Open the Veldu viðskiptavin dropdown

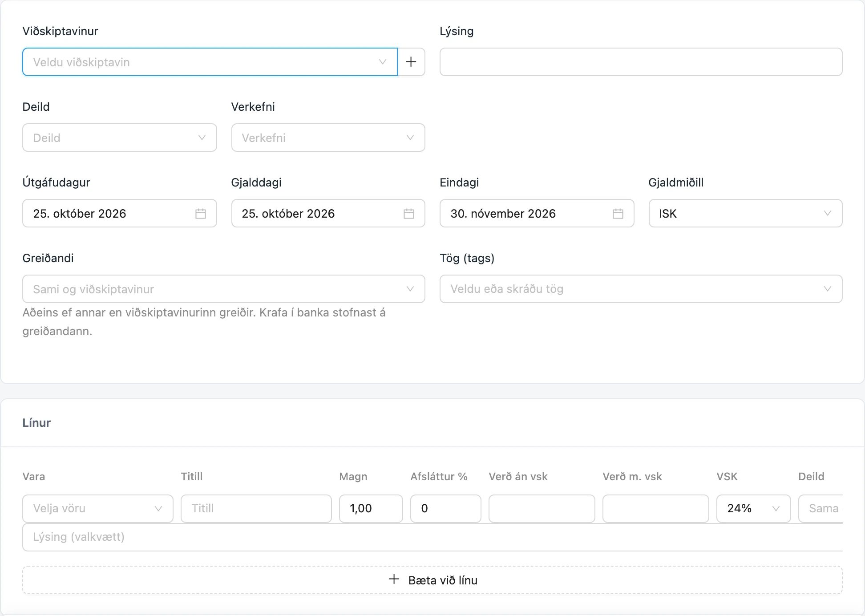210,62
